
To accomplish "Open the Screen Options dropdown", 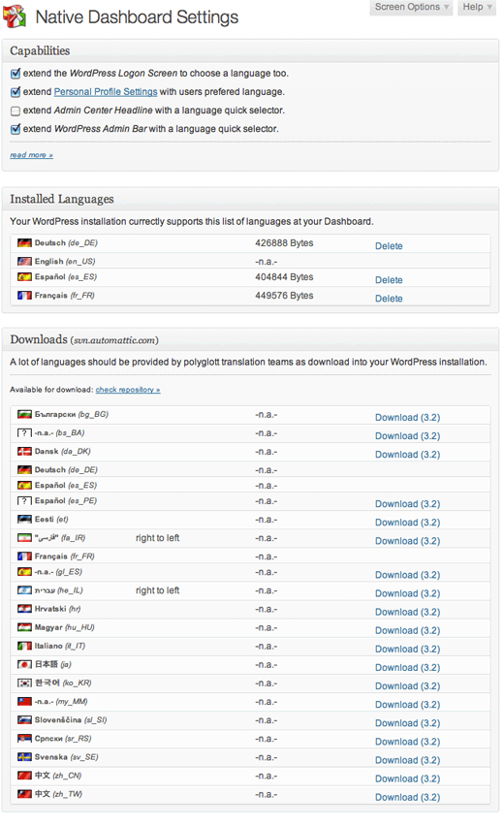I will click(411, 7).
